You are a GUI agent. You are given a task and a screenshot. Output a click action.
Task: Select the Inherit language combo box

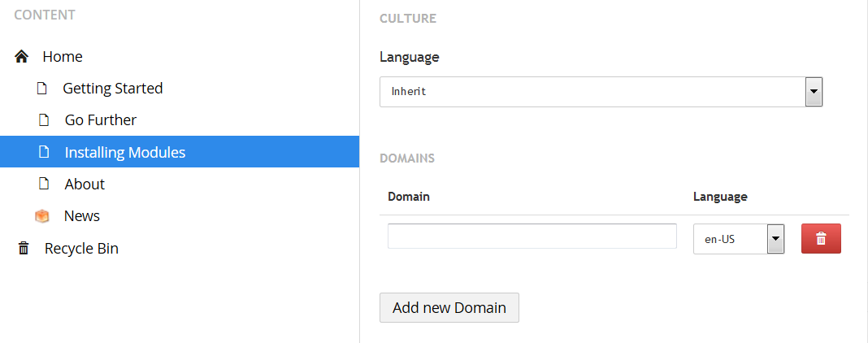pos(601,91)
